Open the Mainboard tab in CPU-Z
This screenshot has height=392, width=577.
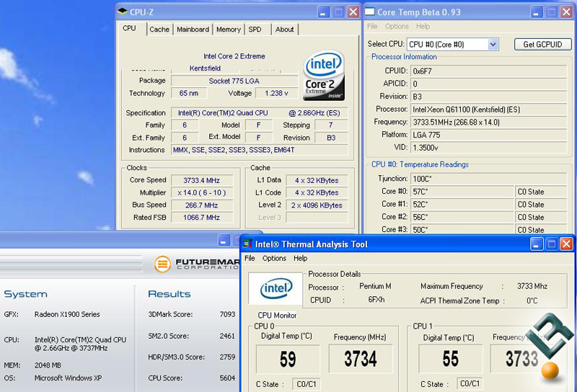pyautogui.click(x=193, y=30)
